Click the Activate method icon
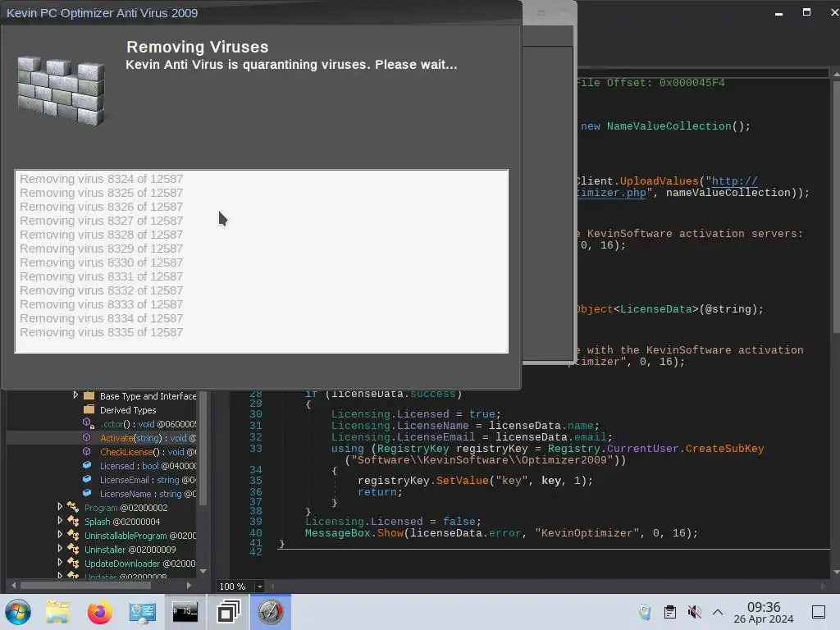The height and width of the screenshot is (630, 840). click(x=87, y=438)
